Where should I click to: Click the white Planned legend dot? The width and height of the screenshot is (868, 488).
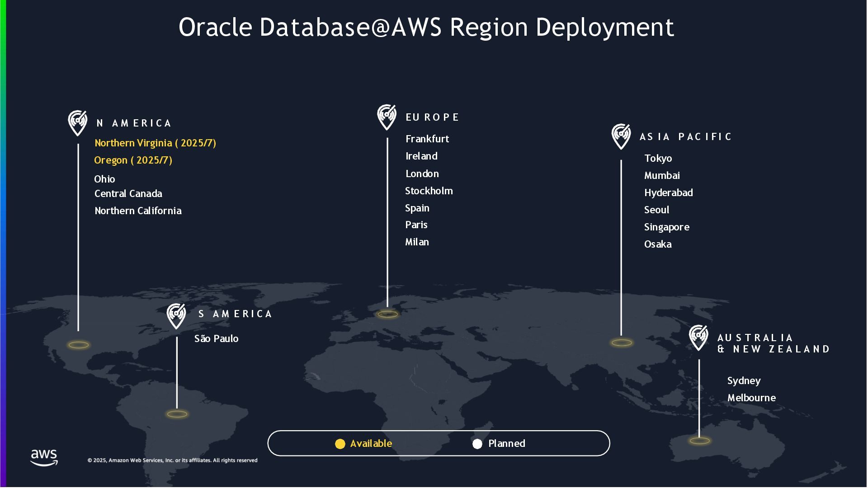(477, 444)
